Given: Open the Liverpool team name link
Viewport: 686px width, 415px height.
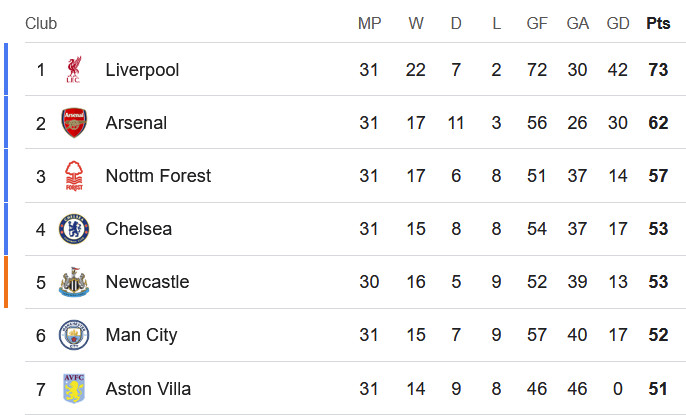Looking at the screenshot, I should pos(142,70).
